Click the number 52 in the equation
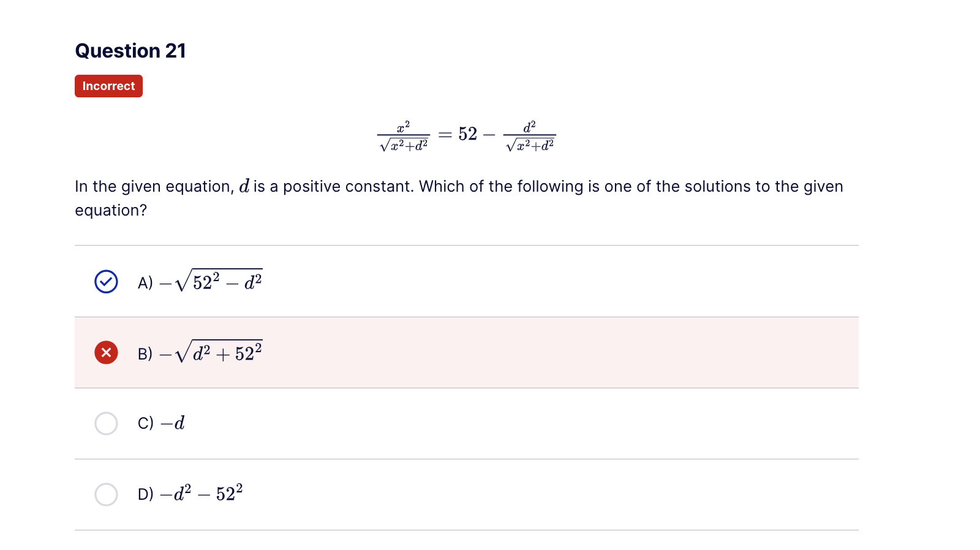The height and width of the screenshot is (550, 980). tap(467, 134)
